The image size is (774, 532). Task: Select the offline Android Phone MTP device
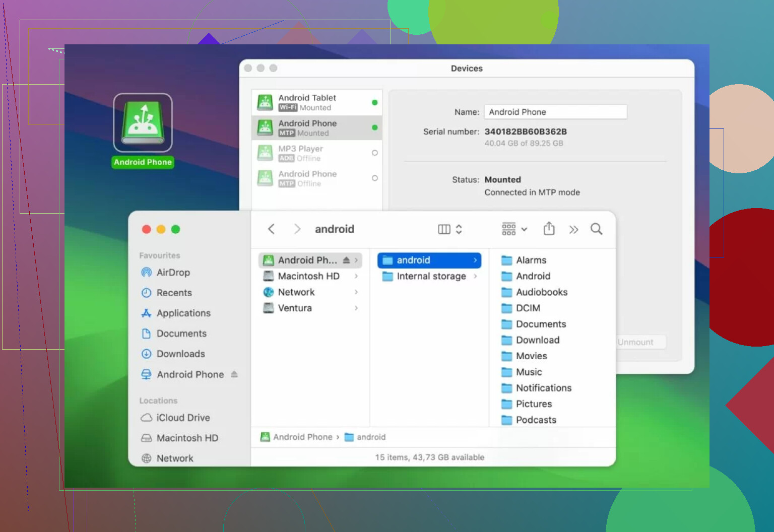pyautogui.click(x=316, y=178)
